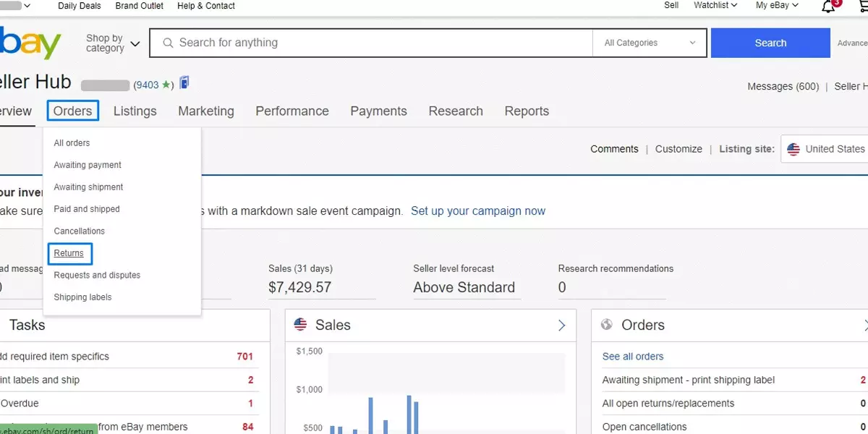
Task: Open the Reports tab
Action: pos(527,111)
